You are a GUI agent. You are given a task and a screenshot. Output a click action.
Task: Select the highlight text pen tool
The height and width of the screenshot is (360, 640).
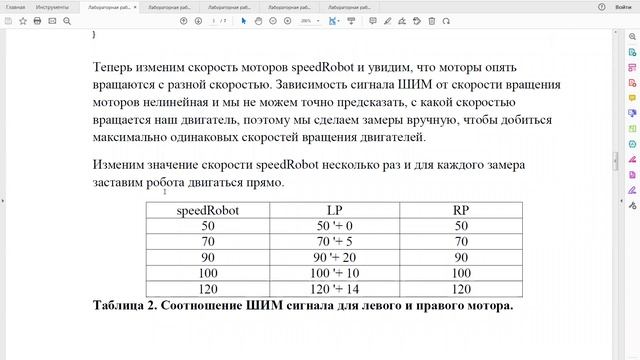(x=387, y=21)
